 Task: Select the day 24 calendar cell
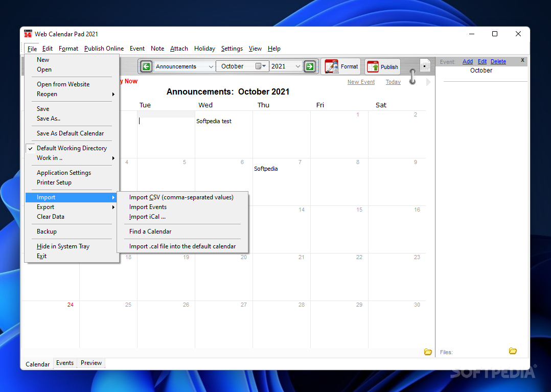[x=51, y=325]
